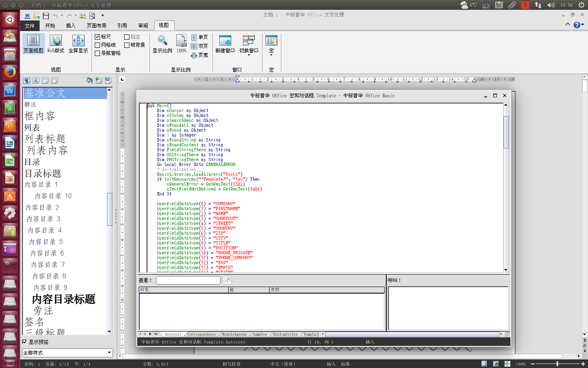Fit to page width (页宽)
This screenshot has width=588, height=368.
[x=199, y=55]
